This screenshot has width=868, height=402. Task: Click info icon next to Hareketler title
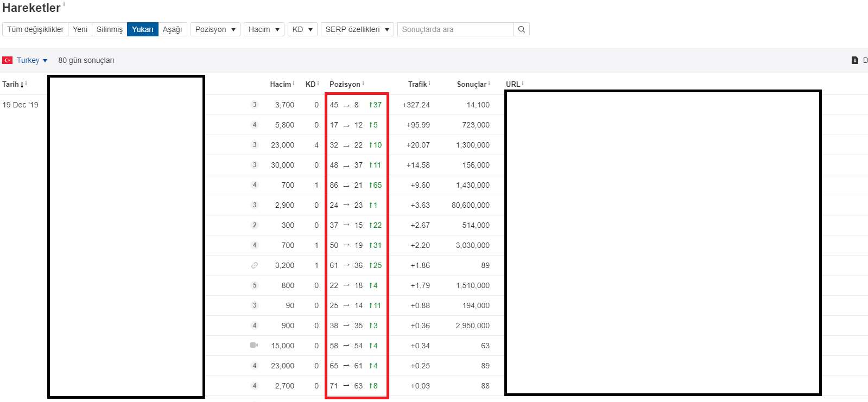(x=64, y=4)
